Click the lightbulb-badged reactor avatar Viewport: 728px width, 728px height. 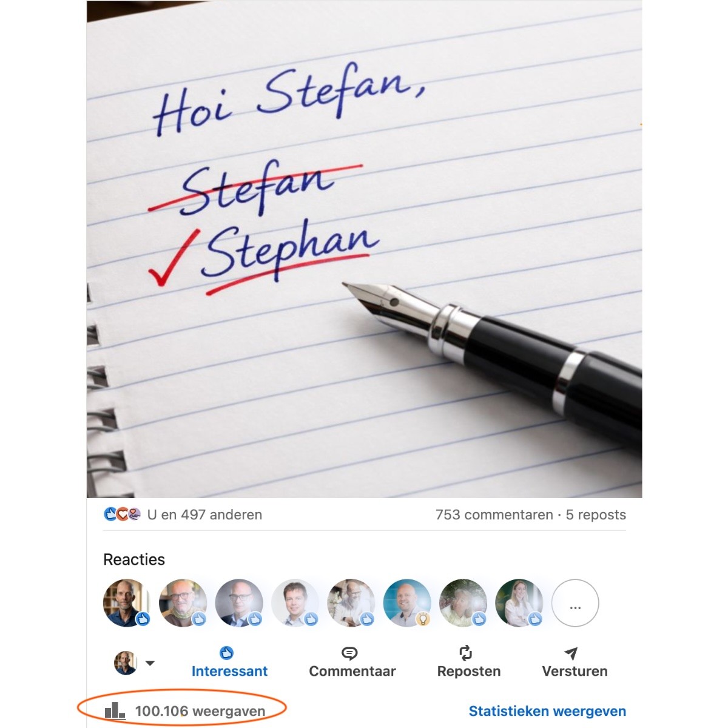(407, 603)
